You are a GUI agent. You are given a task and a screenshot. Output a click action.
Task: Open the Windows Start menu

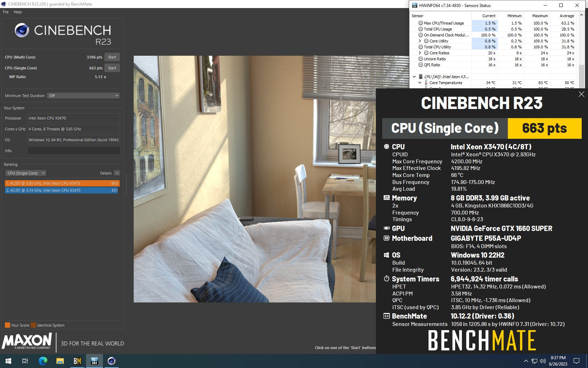(8, 361)
